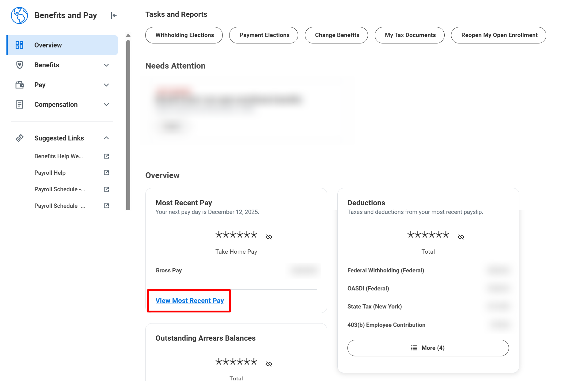Click the Withholding Elections button
This screenshot has height=381, width=588.
tap(184, 35)
